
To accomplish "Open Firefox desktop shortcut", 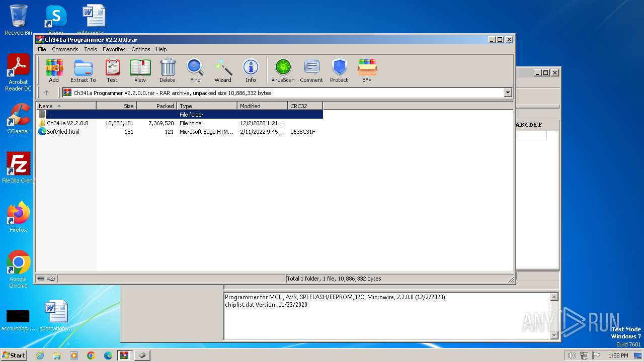I will tap(18, 217).
